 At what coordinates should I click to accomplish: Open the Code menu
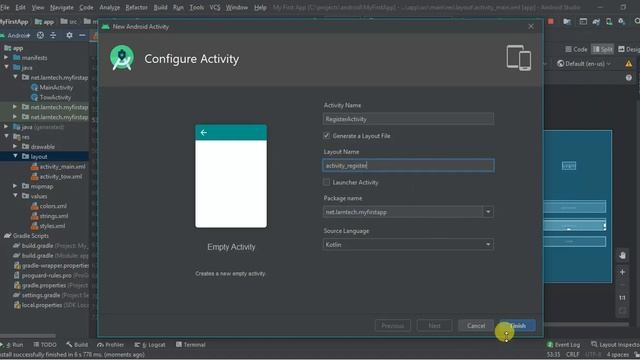86,7
